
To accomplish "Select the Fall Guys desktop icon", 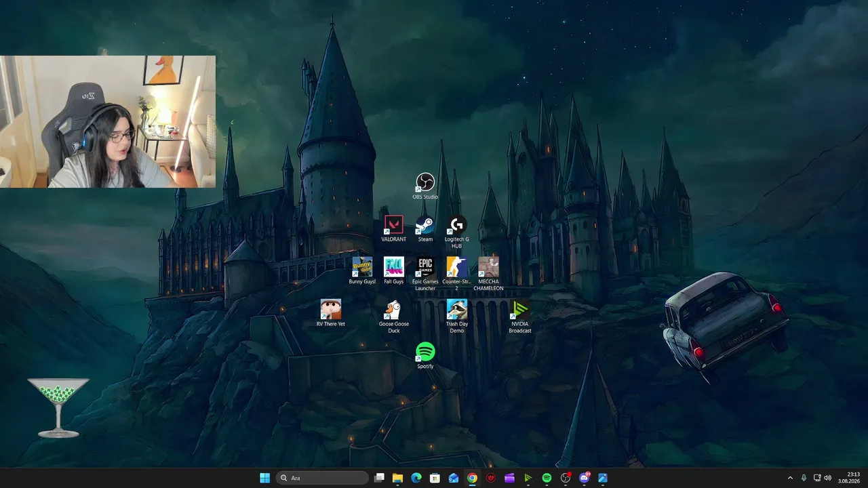I will coord(393,270).
